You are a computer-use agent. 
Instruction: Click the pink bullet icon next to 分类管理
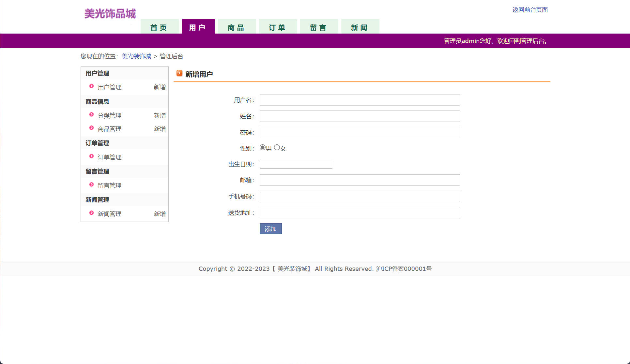coord(91,115)
